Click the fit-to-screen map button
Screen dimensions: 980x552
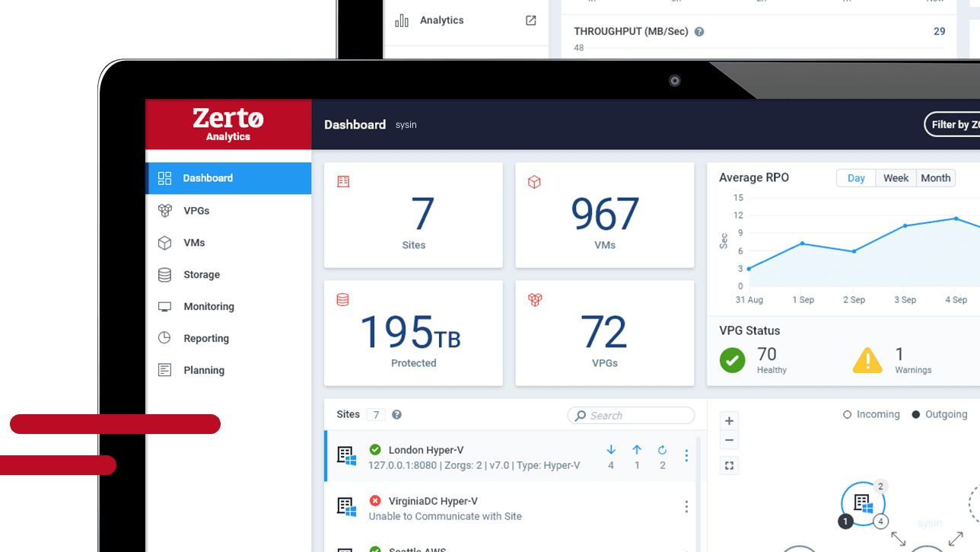[x=729, y=465]
